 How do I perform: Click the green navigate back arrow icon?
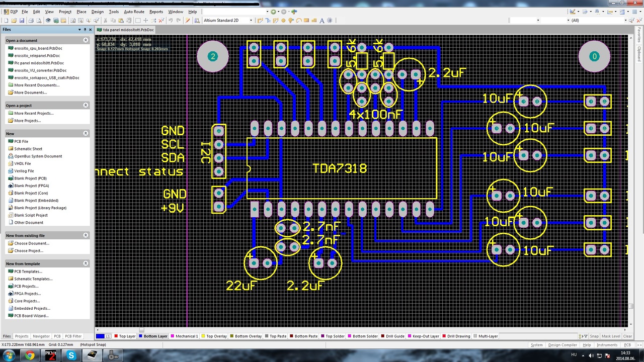click(274, 12)
